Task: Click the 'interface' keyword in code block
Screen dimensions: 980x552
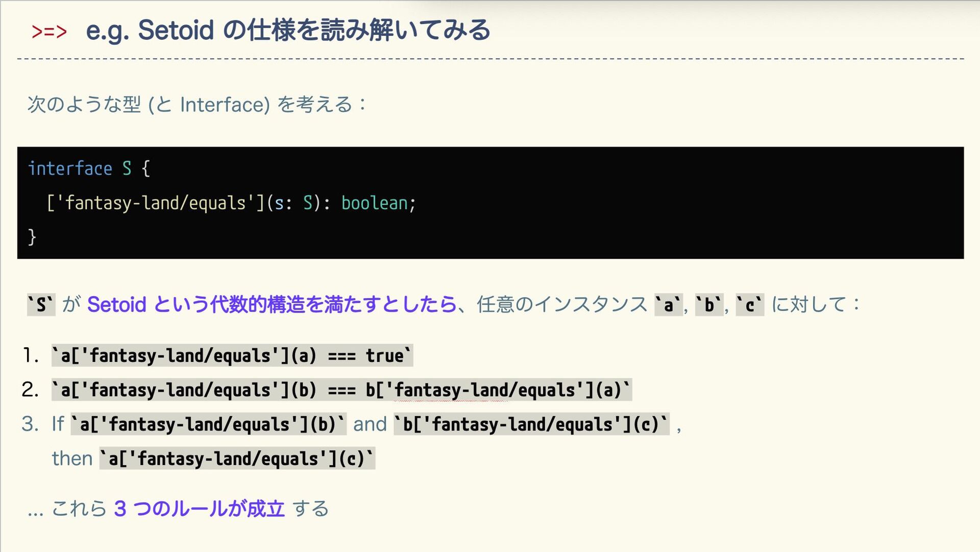Action: [70, 169]
